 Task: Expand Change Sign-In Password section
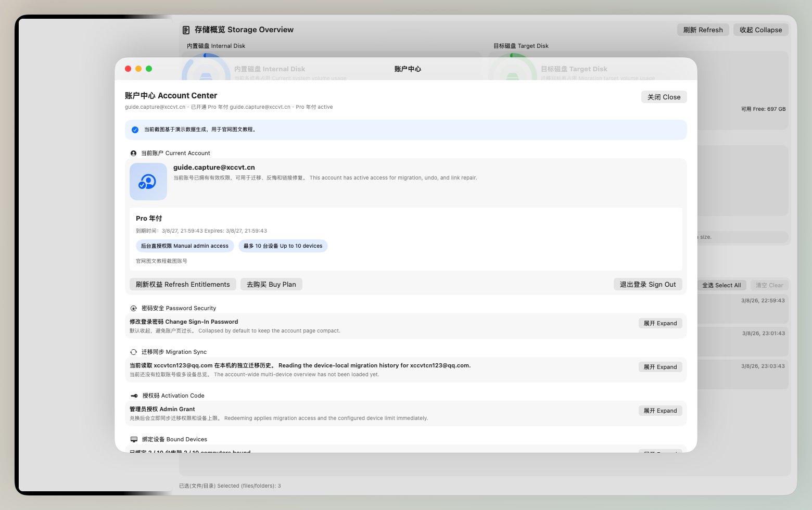660,323
